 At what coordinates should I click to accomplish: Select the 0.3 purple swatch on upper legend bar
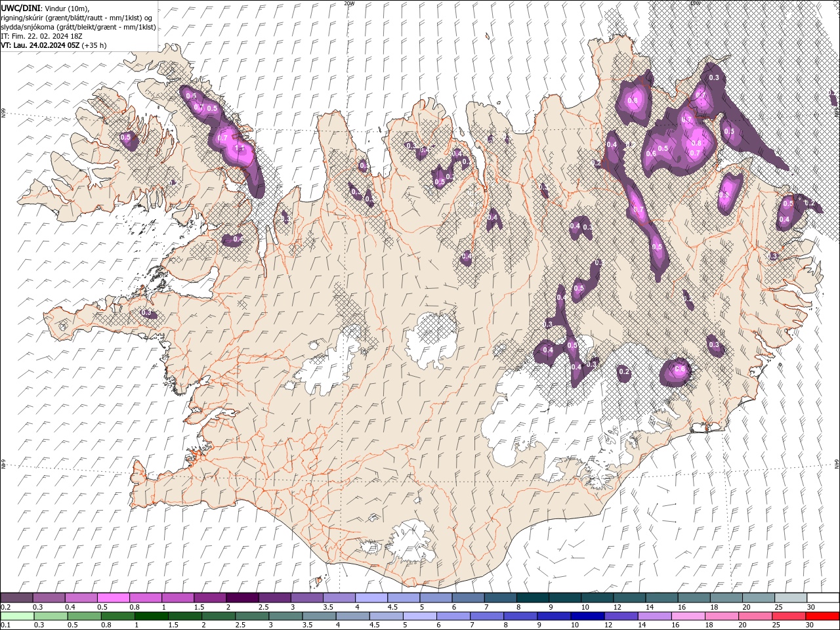(x=49, y=598)
